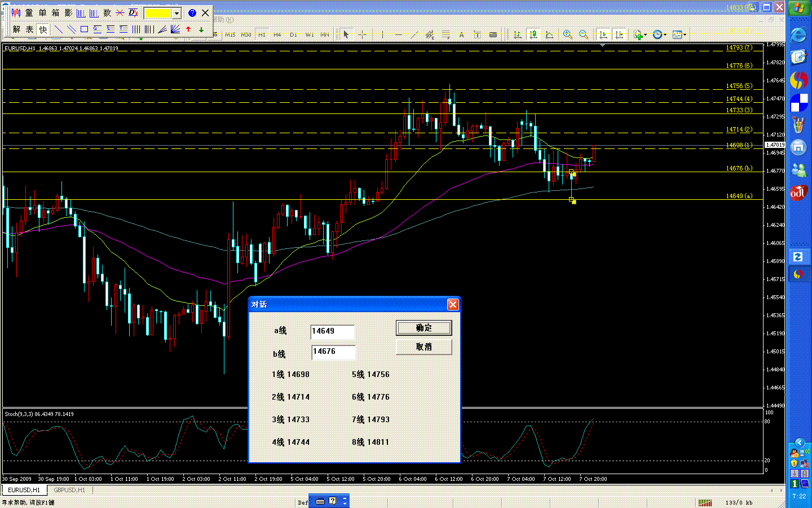Select the trendline tool

[414, 35]
